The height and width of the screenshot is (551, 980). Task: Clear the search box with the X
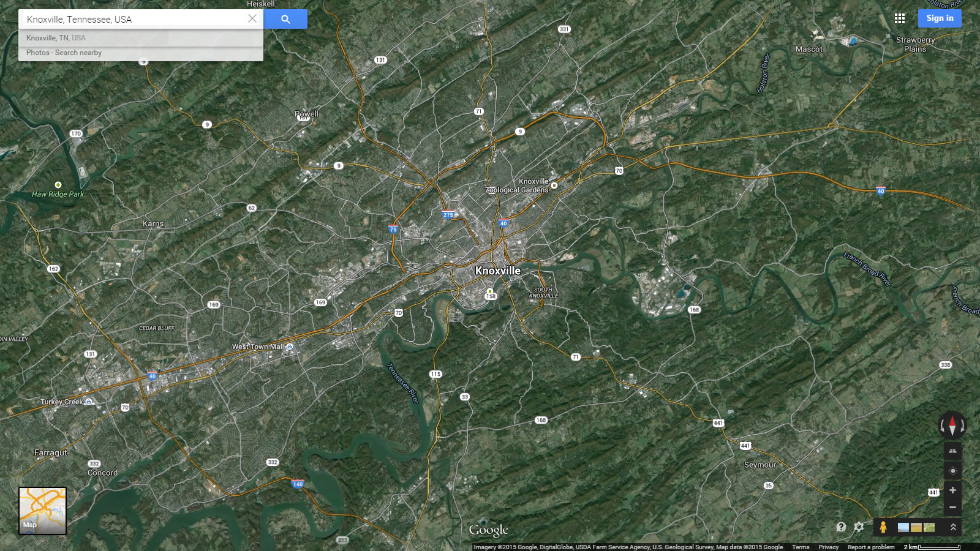[x=252, y=19]
